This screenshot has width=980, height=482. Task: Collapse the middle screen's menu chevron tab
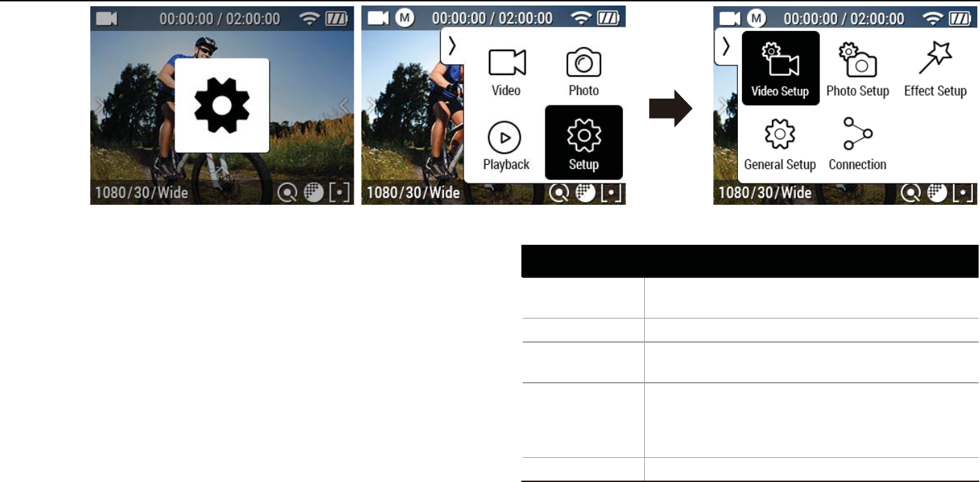[x=452, y=46]
